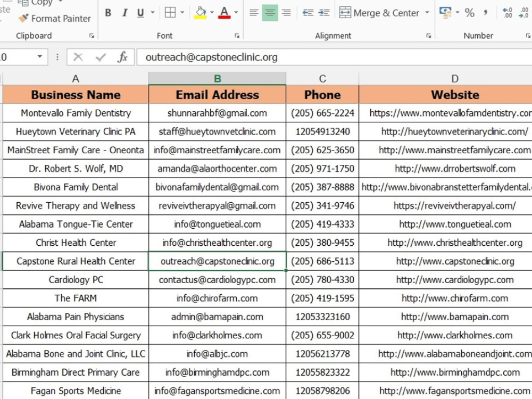Increase Decimal places

pyautogui.click(x=508, y=13)
